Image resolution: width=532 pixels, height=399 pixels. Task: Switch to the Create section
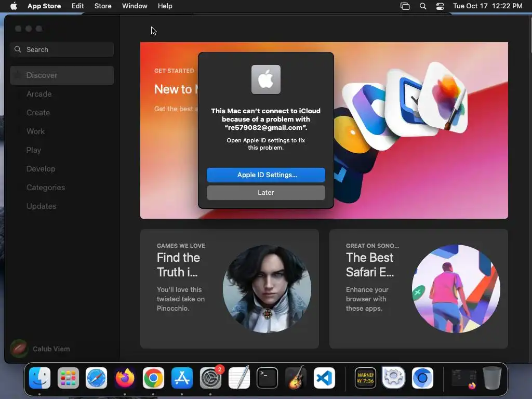tap(62, 113)
